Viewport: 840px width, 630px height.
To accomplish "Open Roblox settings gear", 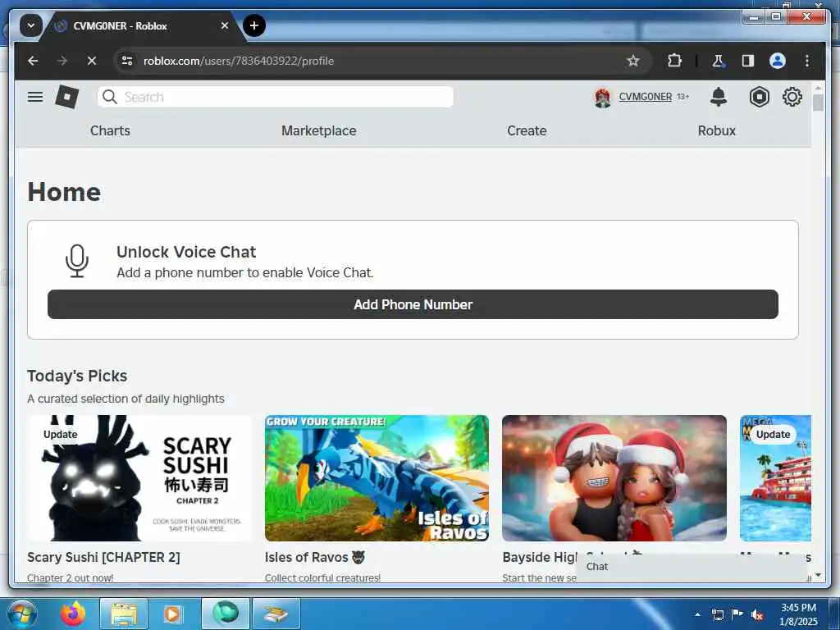I will click(792, 97).
